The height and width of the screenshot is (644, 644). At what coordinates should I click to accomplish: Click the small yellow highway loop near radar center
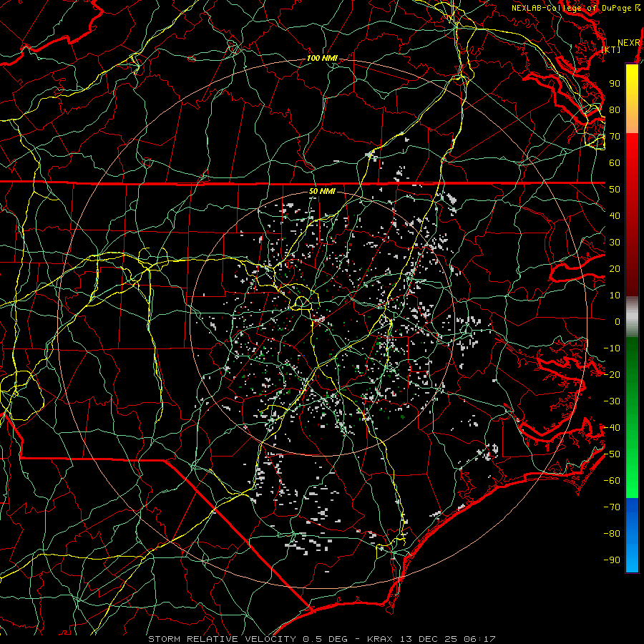302,302
